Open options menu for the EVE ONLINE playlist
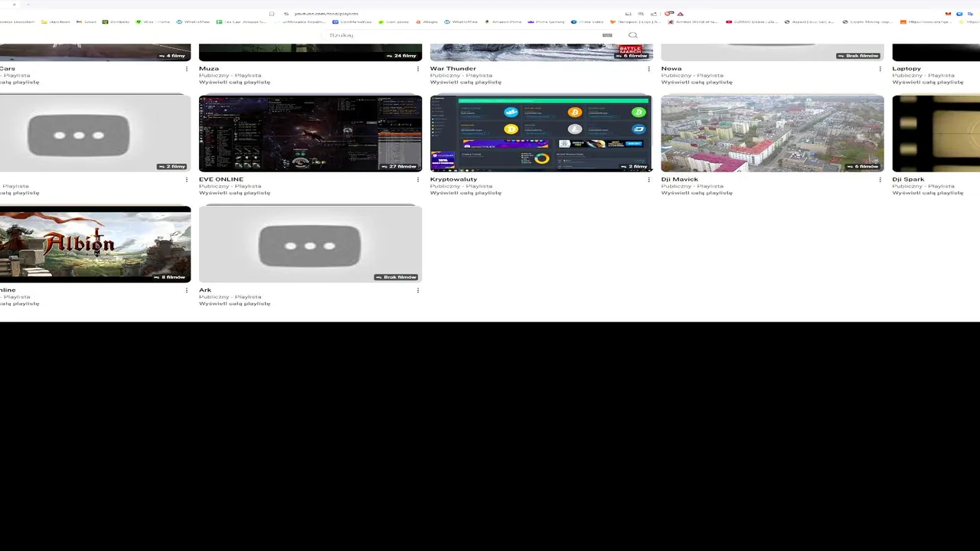The height and width of the screenshot is (551, 980). [418, 180]
